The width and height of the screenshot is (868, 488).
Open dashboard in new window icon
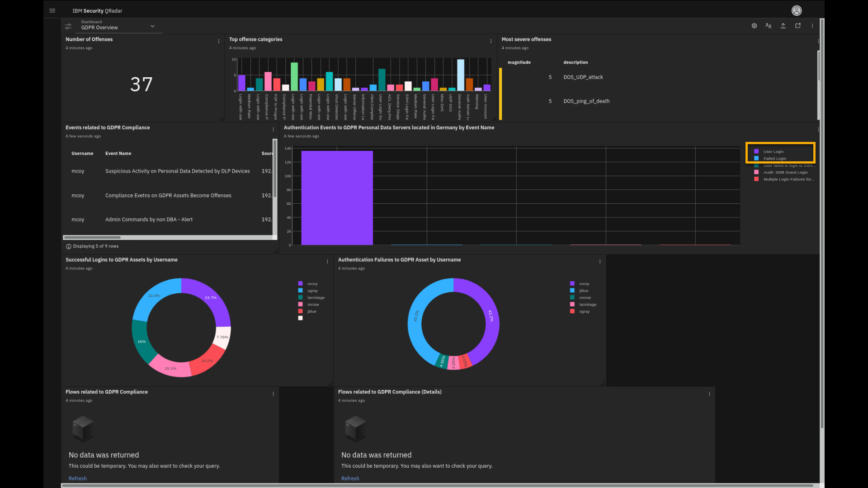coord(798,26)
